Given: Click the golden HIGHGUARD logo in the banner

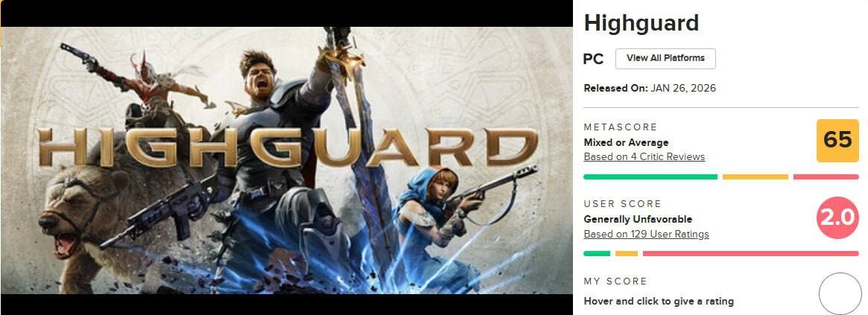Looking at the screenshot, I should (288, 147).
